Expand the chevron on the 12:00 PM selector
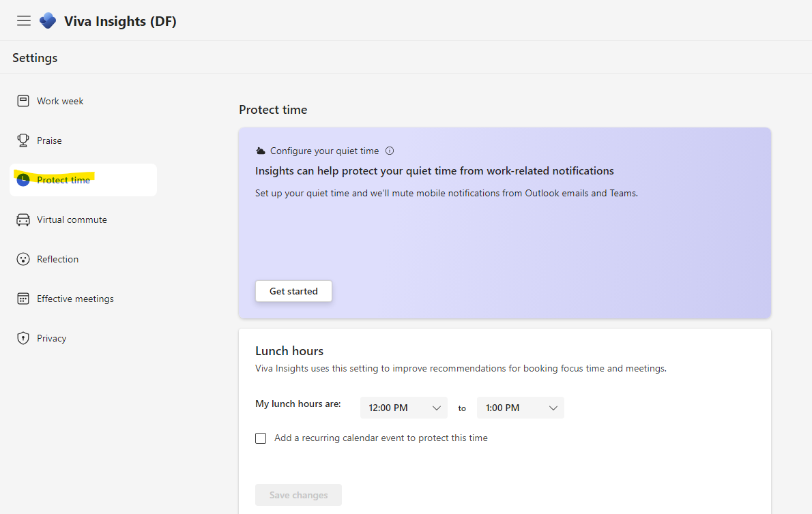The height and width of the screenshot is (514, 812). point(437,408)
